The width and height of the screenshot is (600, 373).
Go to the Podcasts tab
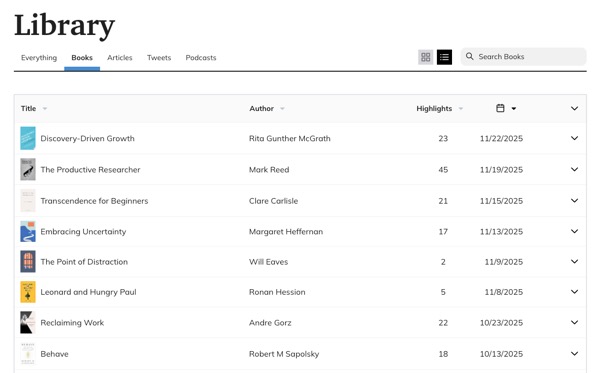pyautogui.click(x=201, y=58)
